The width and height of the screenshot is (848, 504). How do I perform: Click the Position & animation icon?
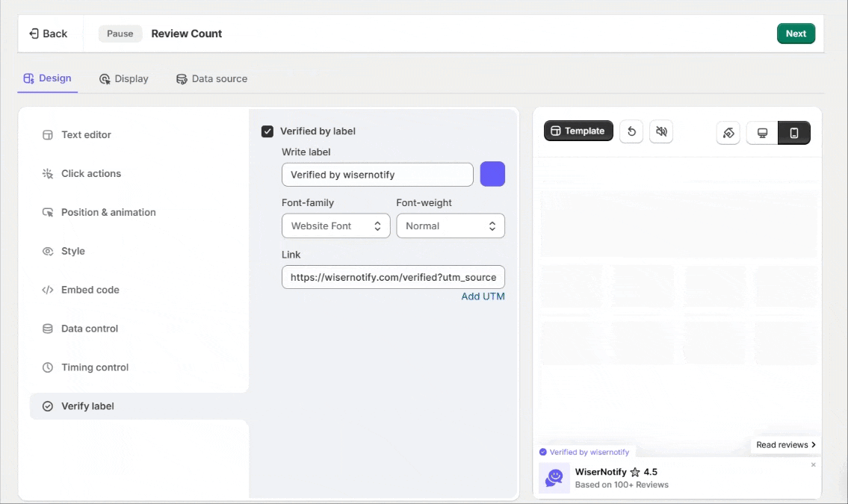point(48,212)
